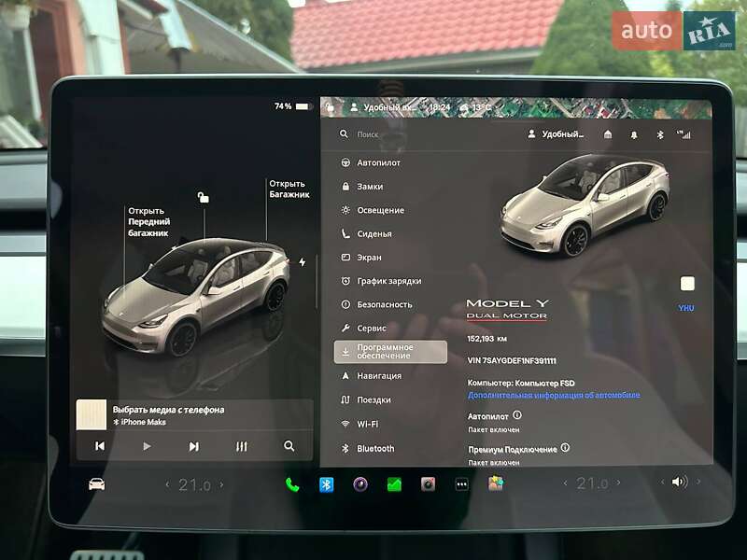Open the notifications bell icon
The height and width of the screenshot is (560, 747).
[x=634, y=134]
